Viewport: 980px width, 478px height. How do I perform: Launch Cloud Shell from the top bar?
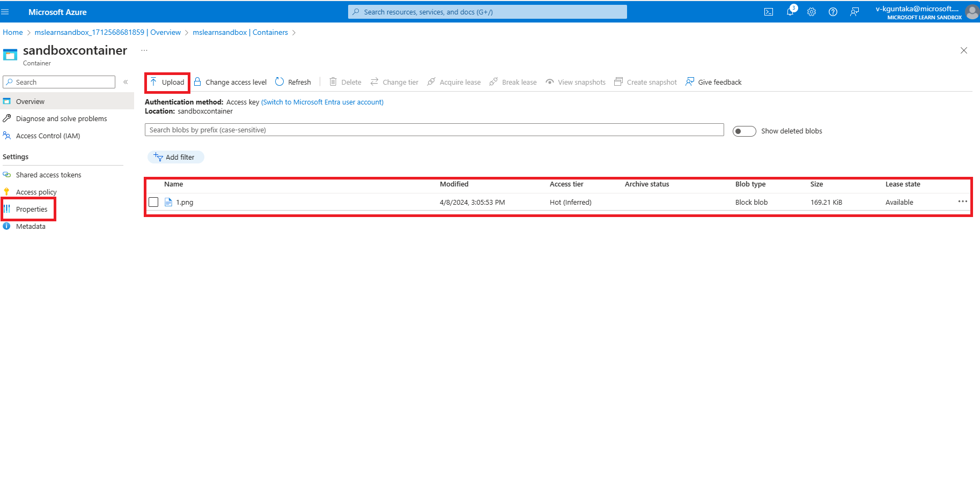(x=769, y=12)
